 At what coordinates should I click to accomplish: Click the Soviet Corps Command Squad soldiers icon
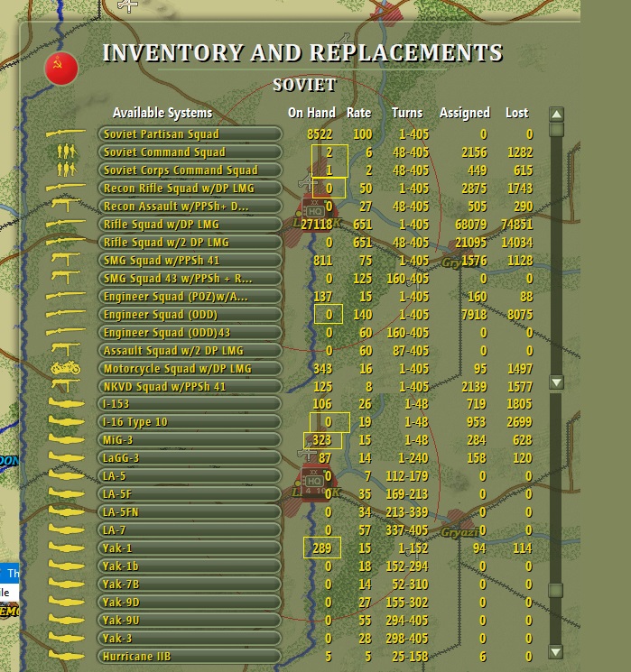pos(67,170)
